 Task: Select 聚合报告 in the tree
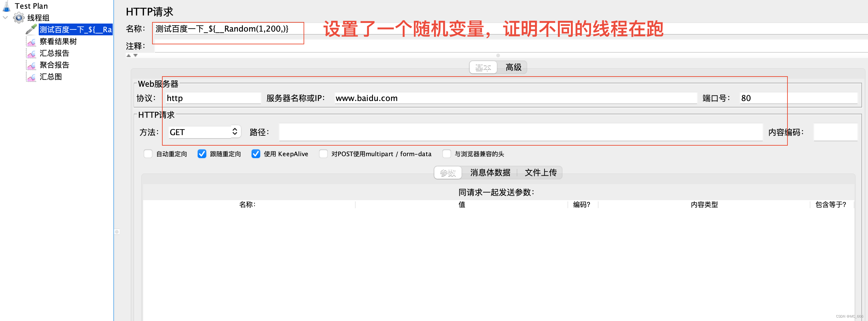point(54,65)
